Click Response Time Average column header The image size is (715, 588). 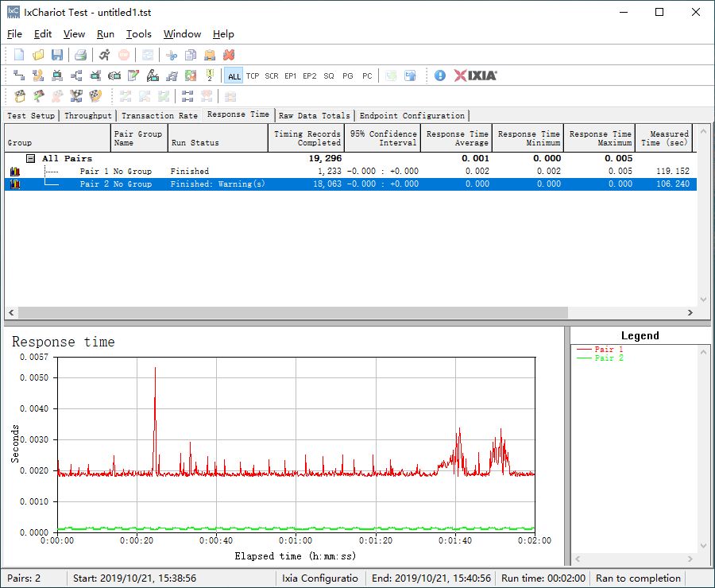[x=457, y=138]
